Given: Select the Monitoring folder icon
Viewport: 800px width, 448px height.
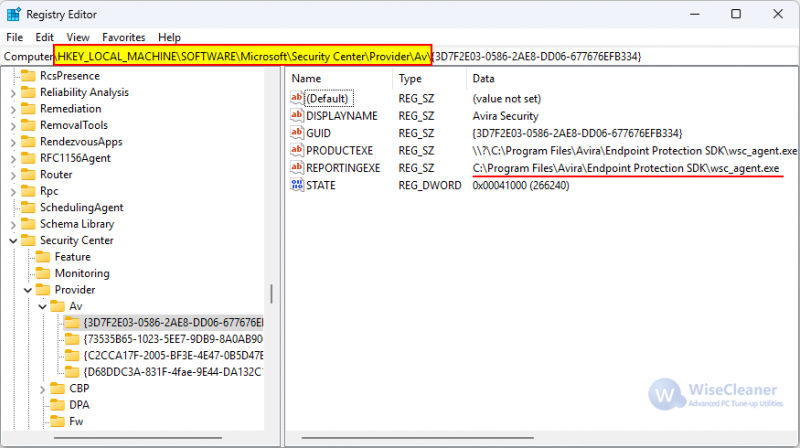Looking at the screenshot, I should 43,273.
